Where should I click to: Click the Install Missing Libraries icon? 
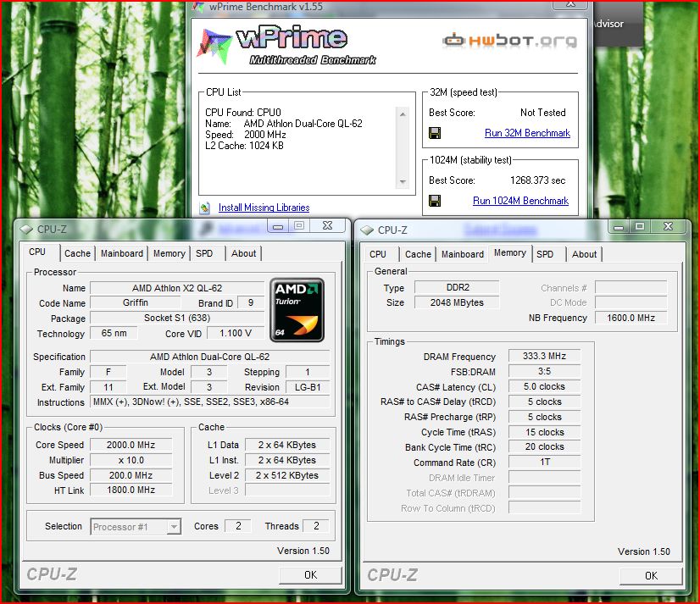[205, 208]
